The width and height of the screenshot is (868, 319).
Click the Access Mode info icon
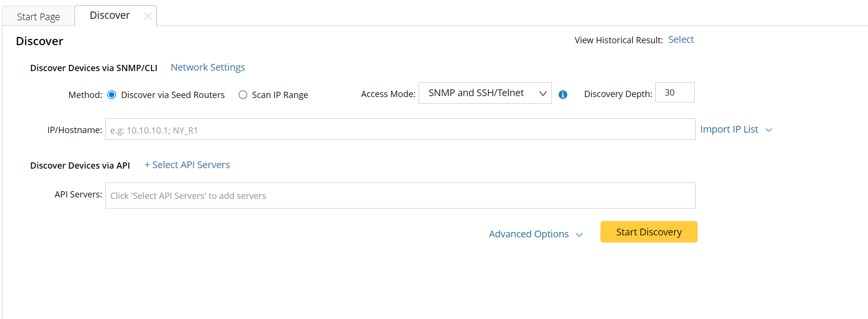pyautogui.click(x=563, y=95)
